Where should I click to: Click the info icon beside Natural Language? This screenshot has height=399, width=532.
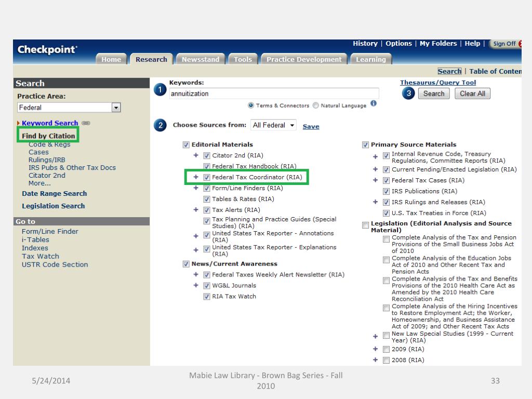[373, 103]
